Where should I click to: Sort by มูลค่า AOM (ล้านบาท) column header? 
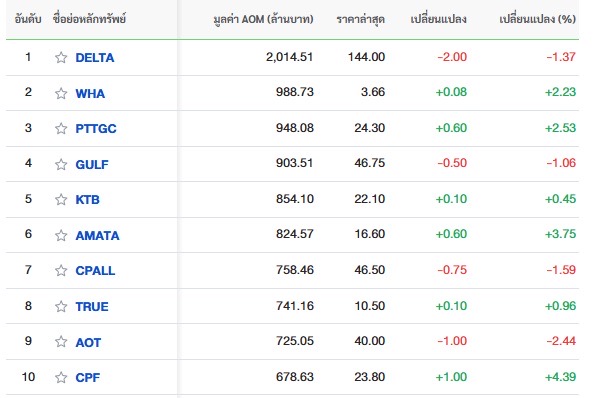[x=264, y=19]
